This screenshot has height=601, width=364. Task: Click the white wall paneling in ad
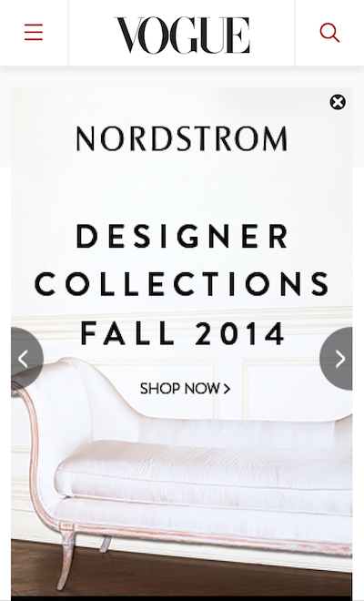click(291, 387)
